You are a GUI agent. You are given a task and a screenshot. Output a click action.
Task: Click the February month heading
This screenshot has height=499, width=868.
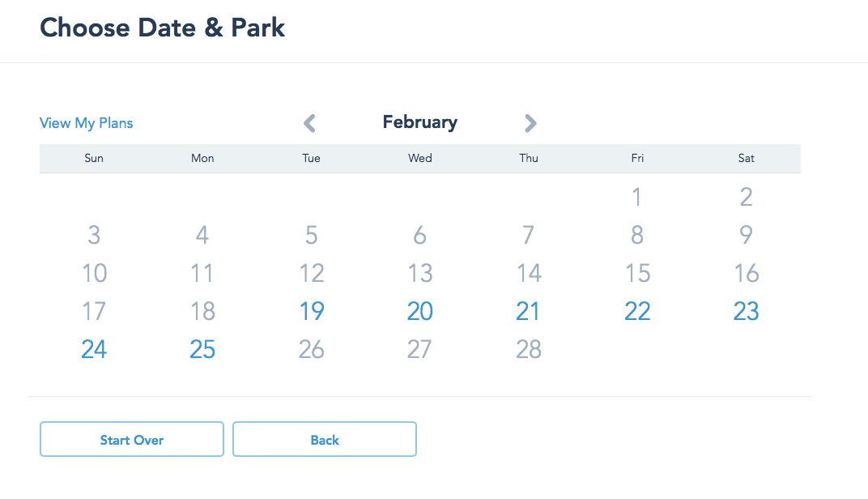click(x=420, y=122)
